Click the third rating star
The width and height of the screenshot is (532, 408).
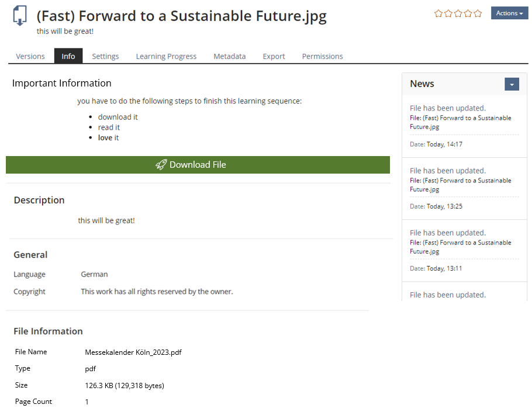pos(458,13)
